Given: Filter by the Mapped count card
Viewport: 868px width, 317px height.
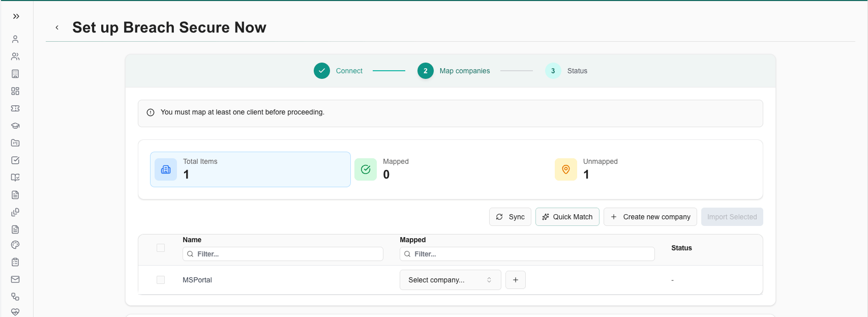Looking at the screenshot, I should (451, 169).
